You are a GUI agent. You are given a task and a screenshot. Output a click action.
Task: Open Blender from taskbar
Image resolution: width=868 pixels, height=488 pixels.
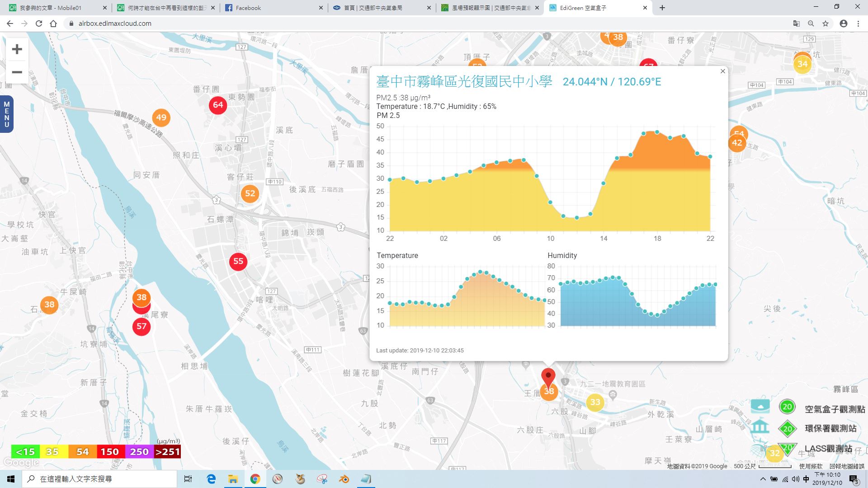pos(344,479)
